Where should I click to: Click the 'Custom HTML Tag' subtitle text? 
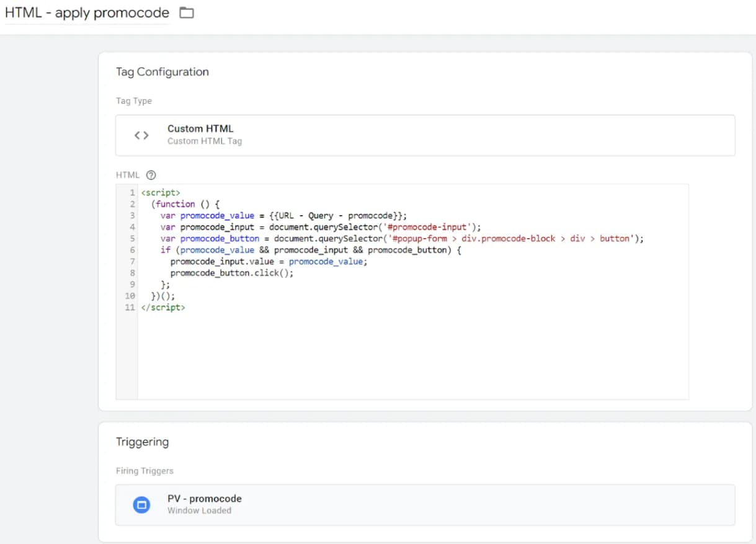(x=205, y=141)
